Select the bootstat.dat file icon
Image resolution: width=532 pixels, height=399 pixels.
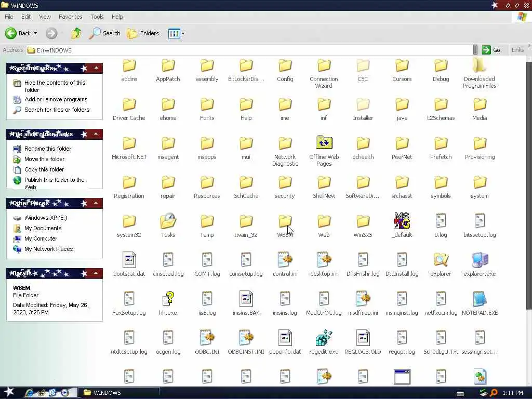(x=129, y=260)
